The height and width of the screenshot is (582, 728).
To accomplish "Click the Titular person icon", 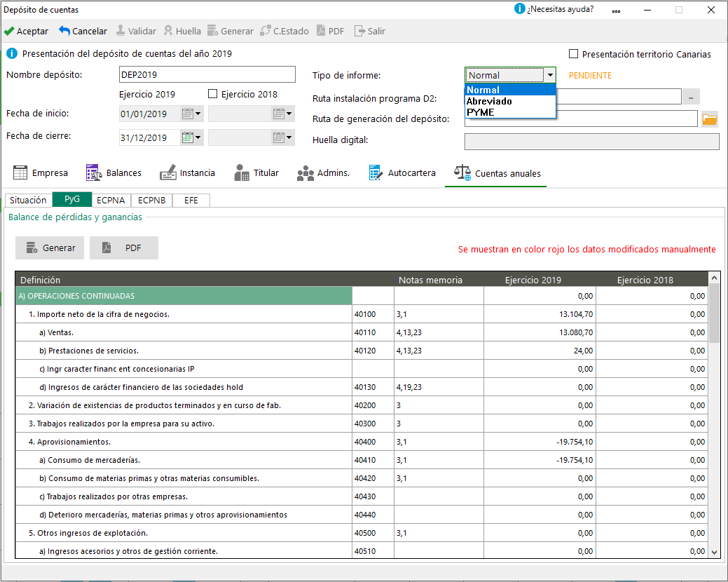I will (x=242, y=172).
